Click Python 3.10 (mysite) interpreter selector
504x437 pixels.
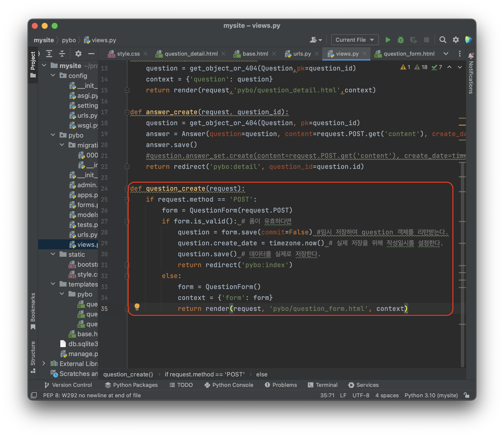click(x=431, y=395)
